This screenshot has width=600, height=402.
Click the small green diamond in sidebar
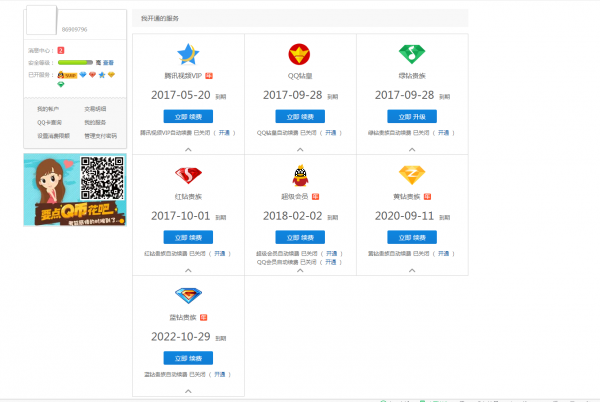pos(61,84)
